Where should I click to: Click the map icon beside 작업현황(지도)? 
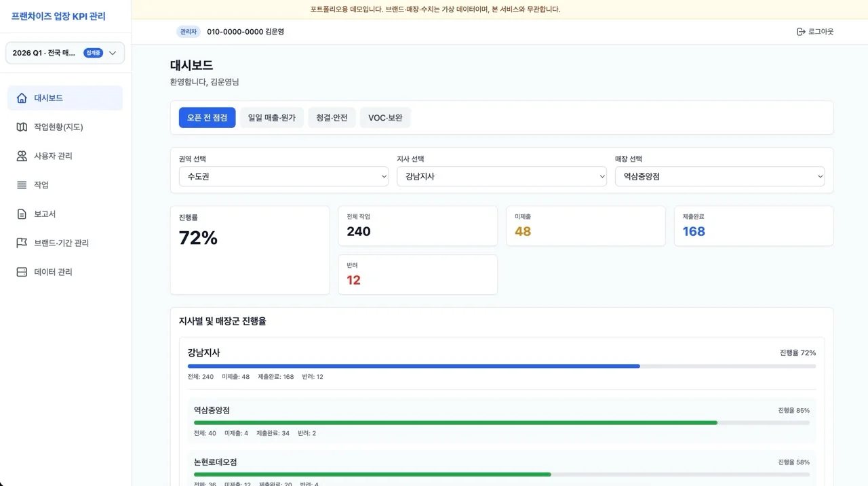click(x=22, y=127)
